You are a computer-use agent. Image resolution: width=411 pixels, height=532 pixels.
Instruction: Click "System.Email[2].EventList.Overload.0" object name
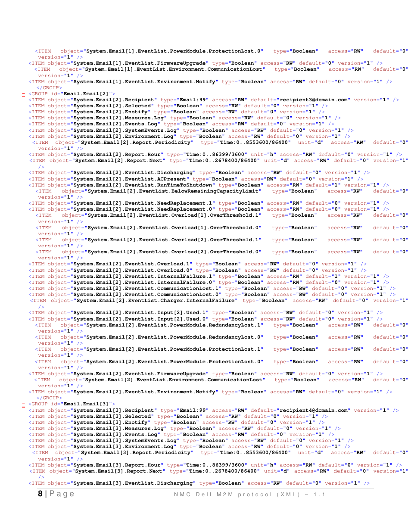(132, 271)
